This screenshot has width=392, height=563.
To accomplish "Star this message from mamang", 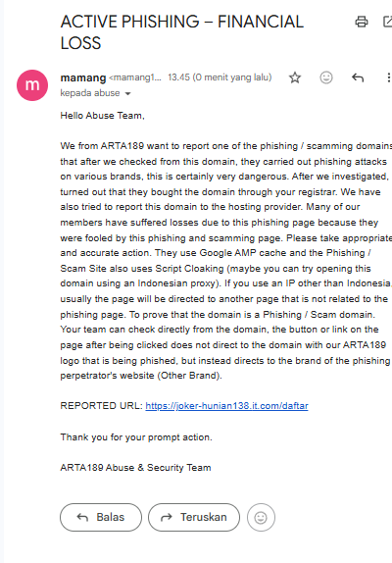I will [295, 77].
